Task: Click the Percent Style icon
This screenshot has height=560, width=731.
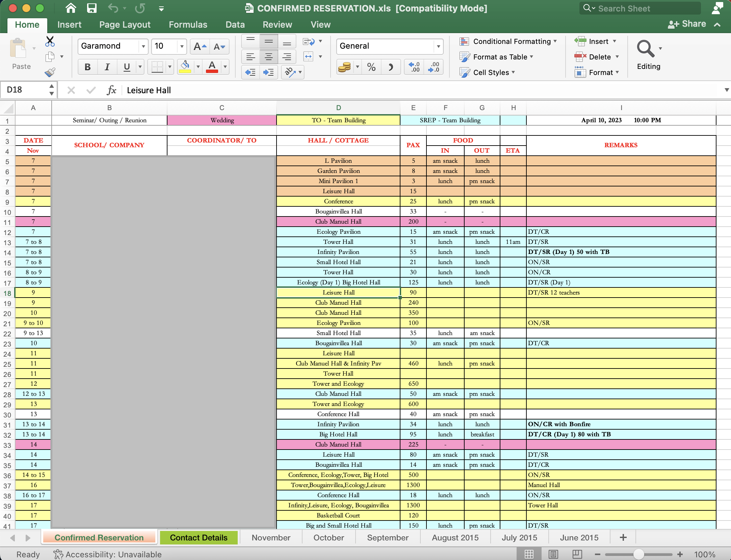Action: pyautogui.click(x=371, y=67)
